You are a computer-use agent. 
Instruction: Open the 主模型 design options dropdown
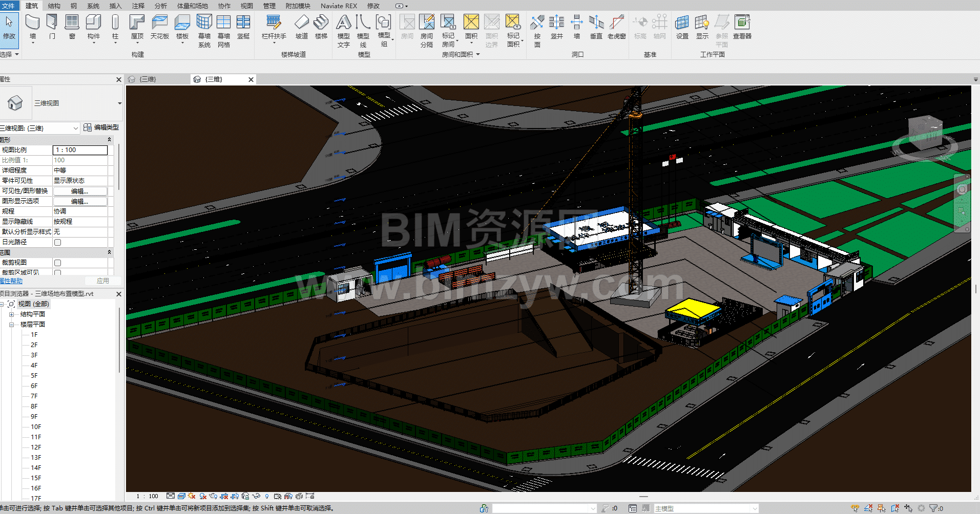pos(754,508)
